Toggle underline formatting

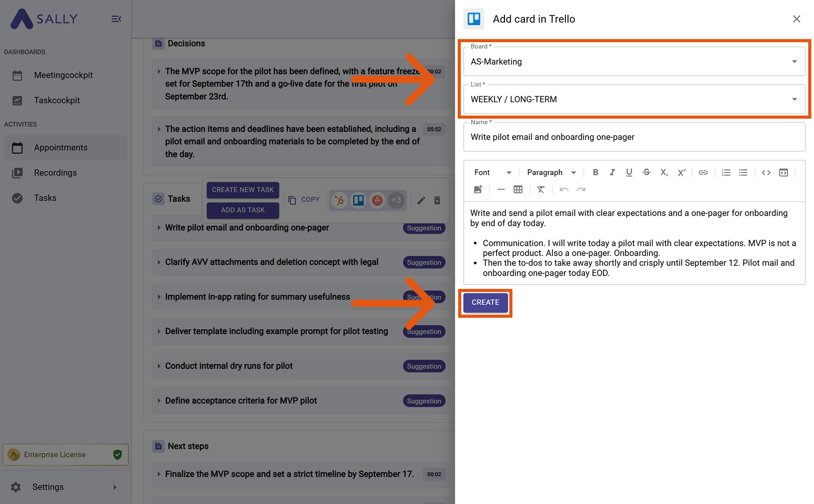[629, 172]
